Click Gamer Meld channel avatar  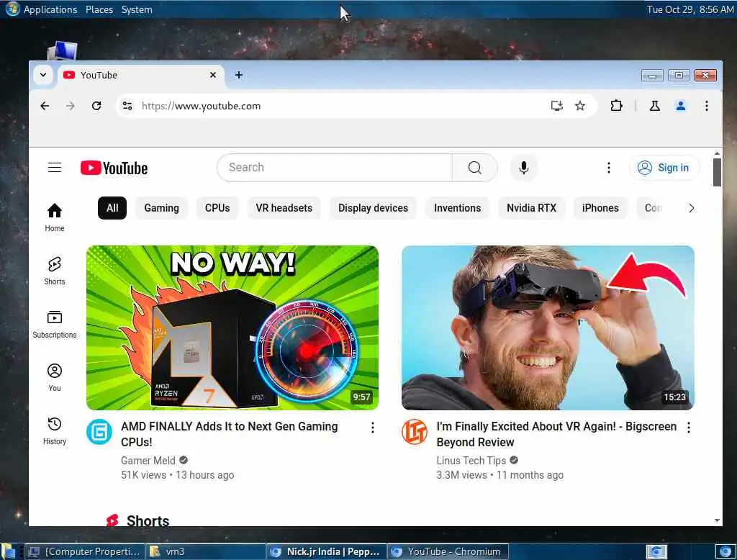coord(99,432)
